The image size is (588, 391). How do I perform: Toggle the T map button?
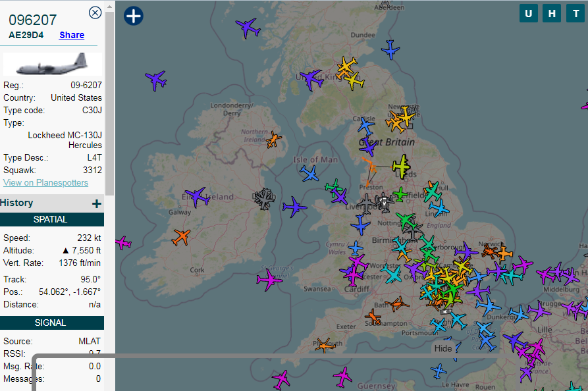click(575, 14)
